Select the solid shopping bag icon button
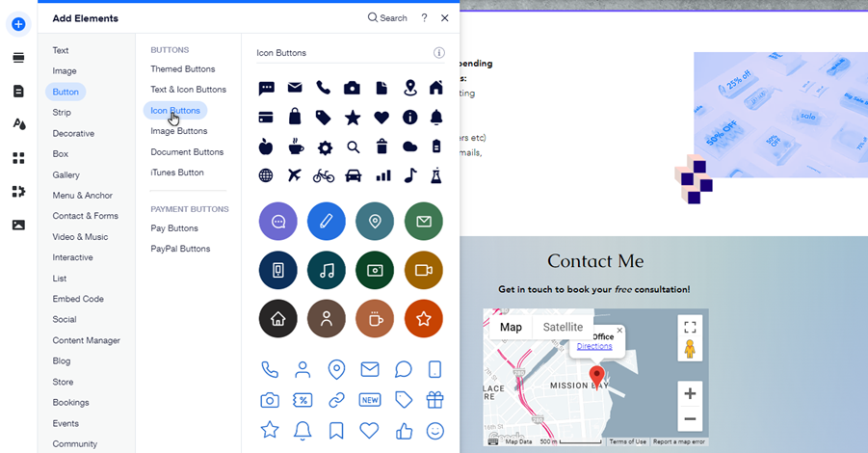The image size is (868, 453). 295,117
